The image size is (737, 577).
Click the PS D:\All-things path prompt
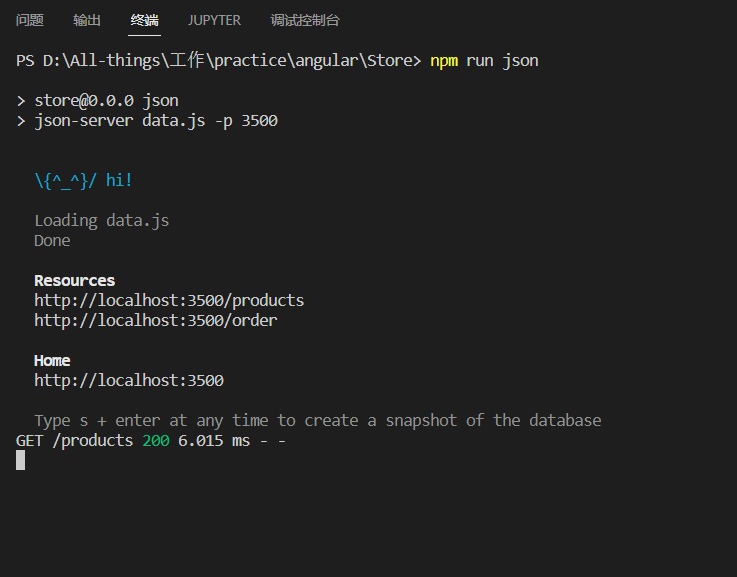tap(219, 61)
